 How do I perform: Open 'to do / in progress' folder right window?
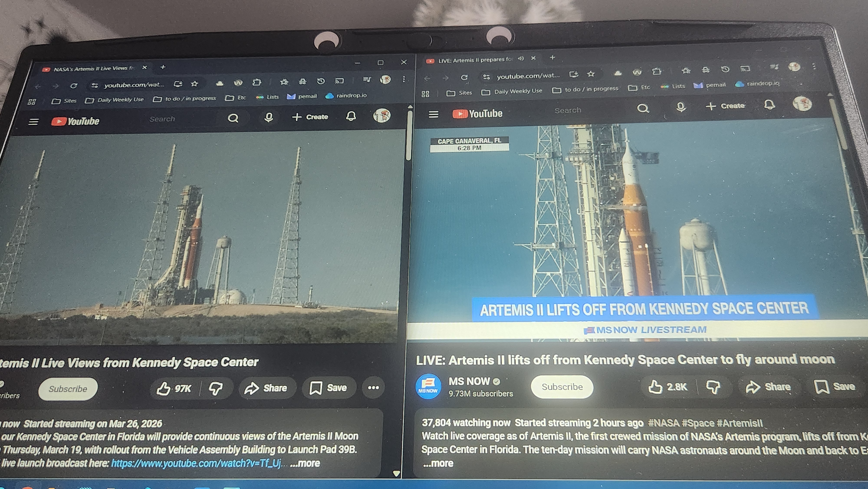(585, 89)
